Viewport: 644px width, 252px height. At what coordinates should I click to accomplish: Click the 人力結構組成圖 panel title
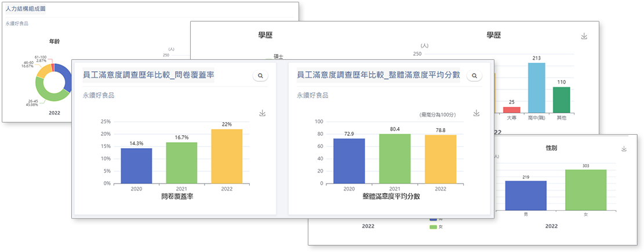coord(25,10)
